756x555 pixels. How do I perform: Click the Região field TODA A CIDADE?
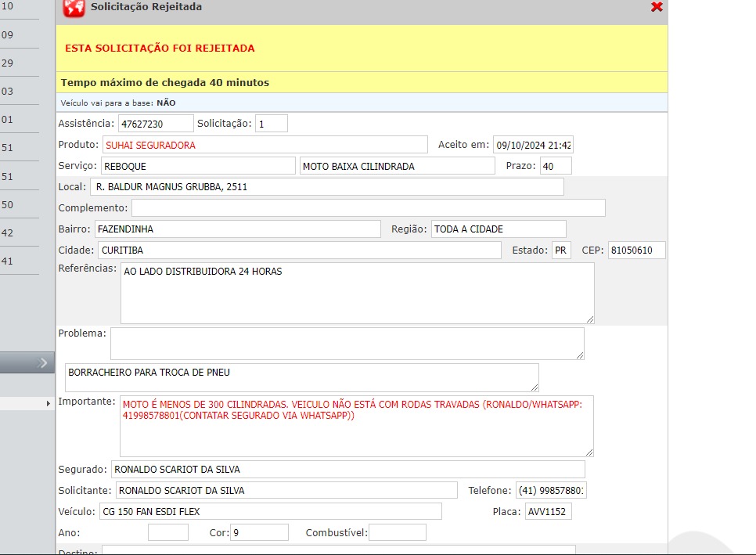click(x=499, y=229)
